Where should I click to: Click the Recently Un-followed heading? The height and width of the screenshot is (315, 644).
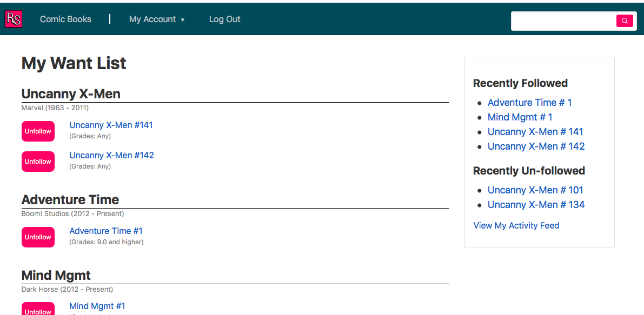529,171
